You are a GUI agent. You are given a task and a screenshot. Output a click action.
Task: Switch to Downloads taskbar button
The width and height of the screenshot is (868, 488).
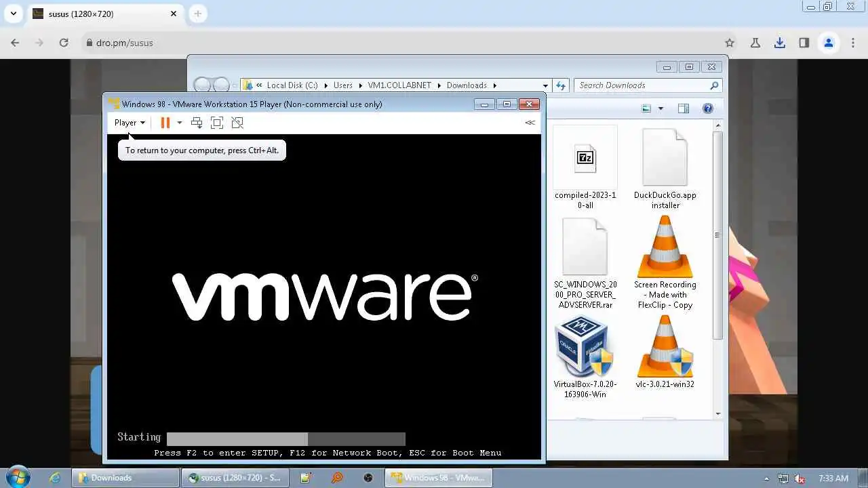[125, 478]
